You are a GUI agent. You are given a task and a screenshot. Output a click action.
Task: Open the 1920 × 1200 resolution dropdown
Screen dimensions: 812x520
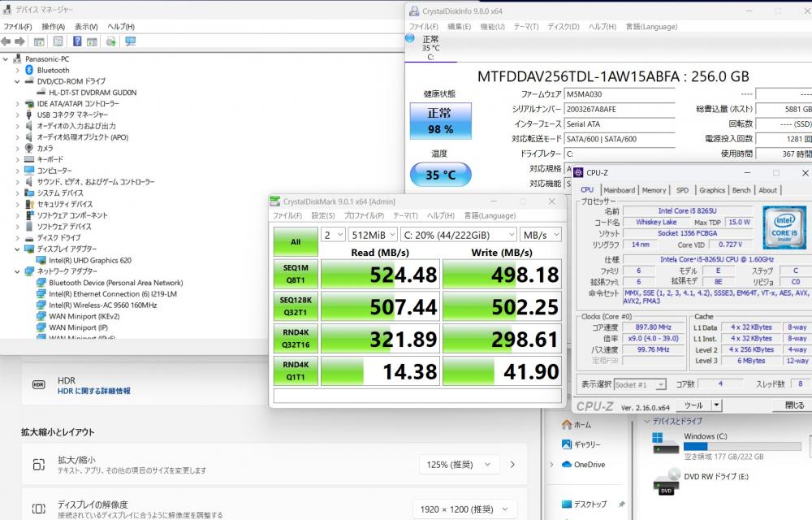point(464,509)
